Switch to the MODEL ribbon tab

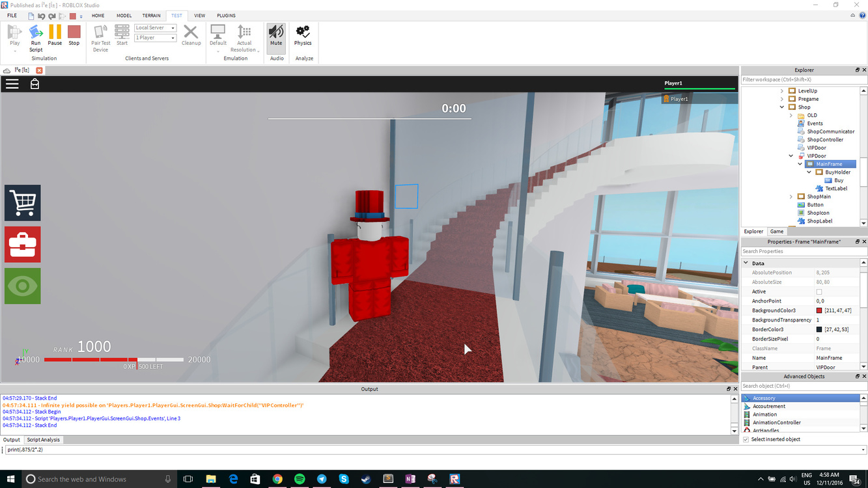pos(124,16)
